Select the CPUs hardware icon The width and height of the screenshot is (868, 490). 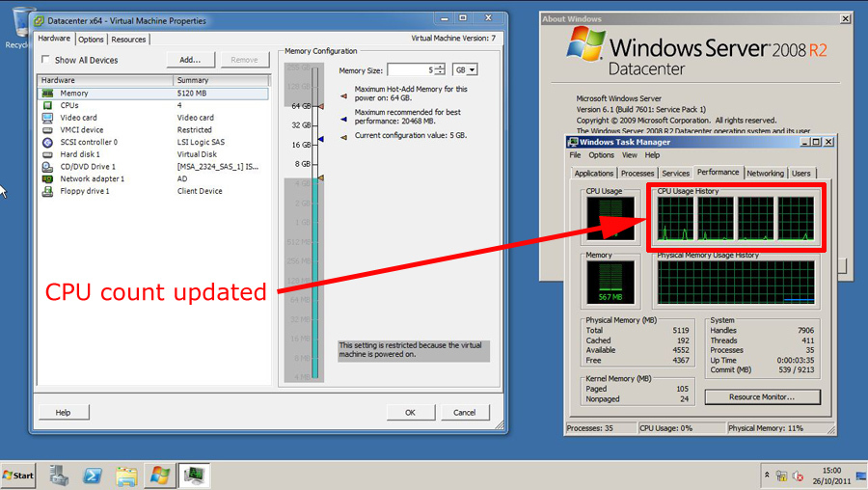pyautogui.click(x=47, y=105)
